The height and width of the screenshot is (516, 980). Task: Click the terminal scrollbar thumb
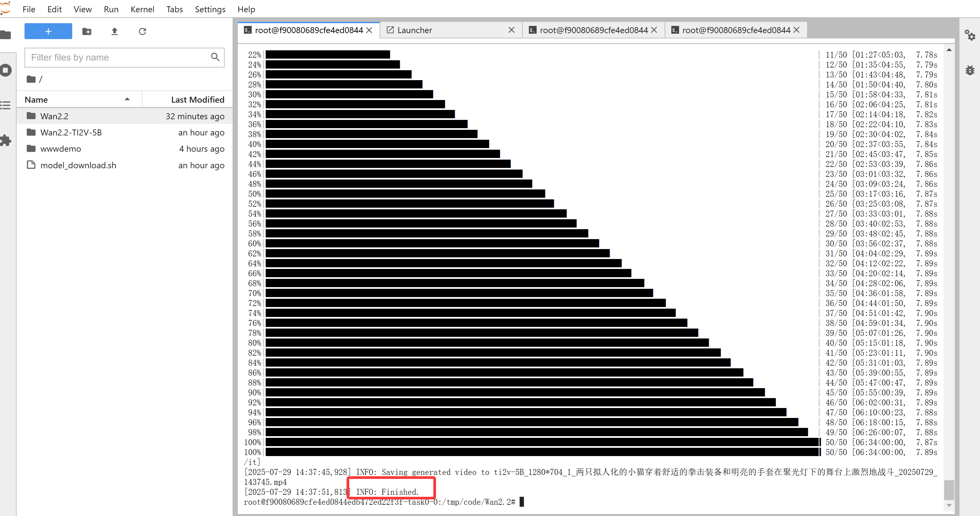[949, 490]
